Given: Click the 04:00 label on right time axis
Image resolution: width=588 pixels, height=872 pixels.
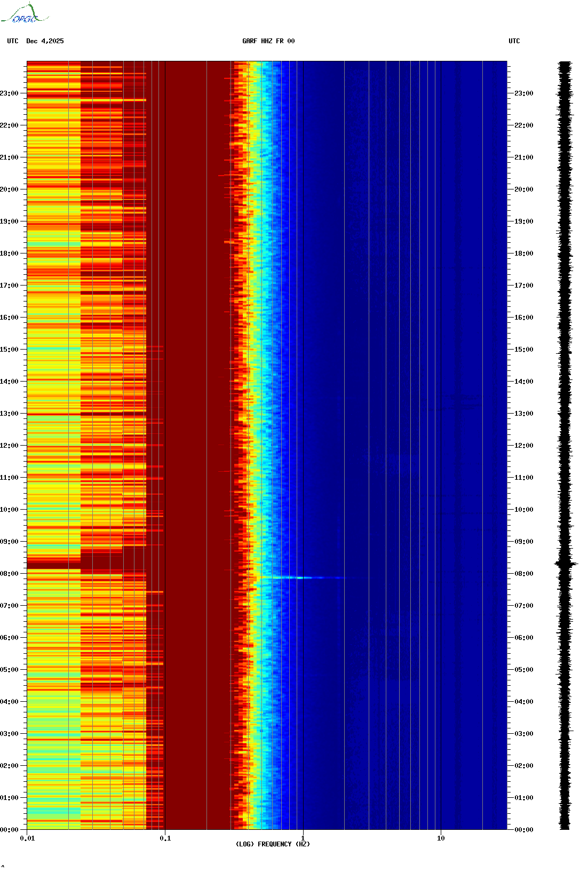Looking at the screenshot, I should point(523,702).
